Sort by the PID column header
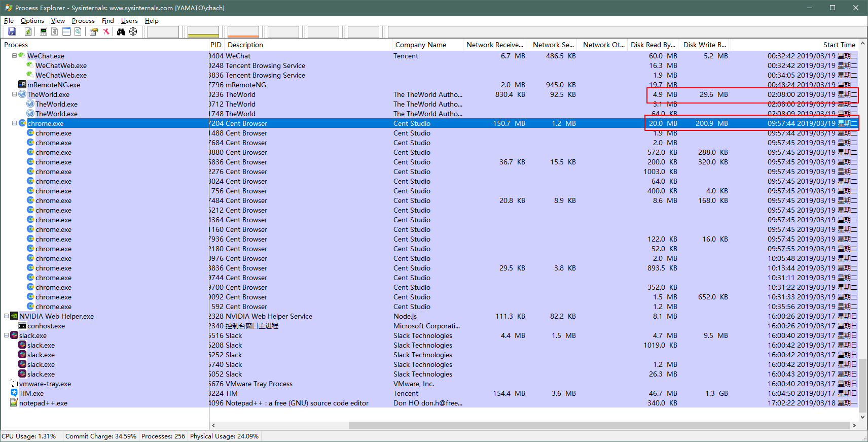This screenshot has width=868, height=442. pyautogui.click(x=217, y=45)
